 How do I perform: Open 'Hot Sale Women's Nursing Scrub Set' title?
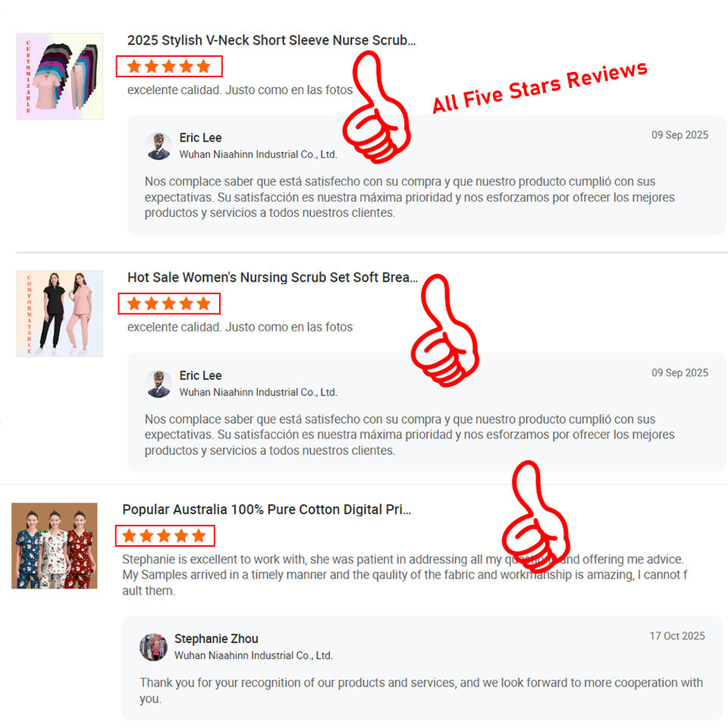click(272, 278)
